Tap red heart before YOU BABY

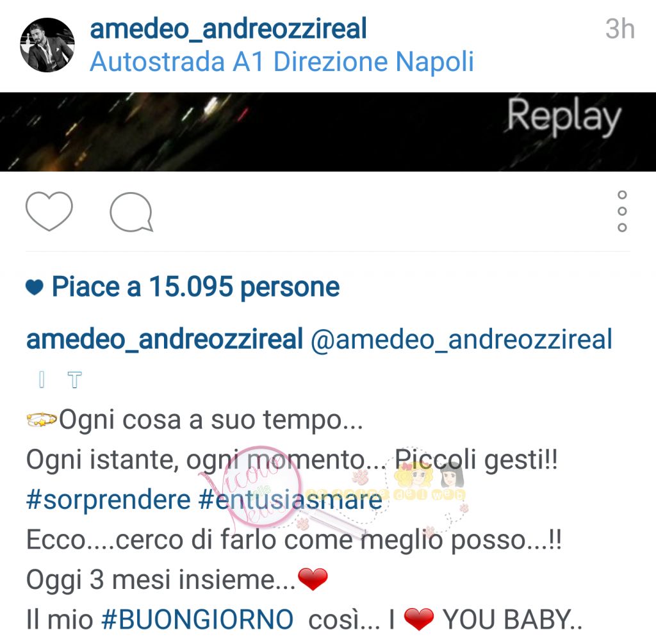pos(419,619)
